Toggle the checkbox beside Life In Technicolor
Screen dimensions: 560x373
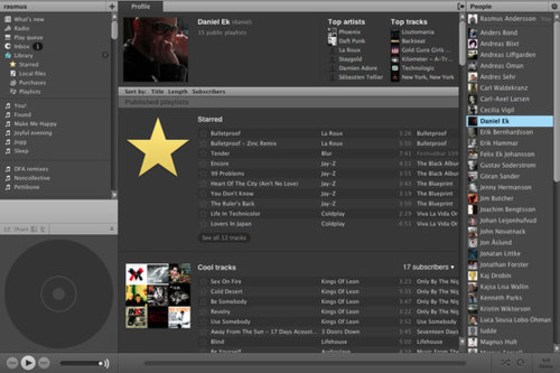tap(203, 214)
